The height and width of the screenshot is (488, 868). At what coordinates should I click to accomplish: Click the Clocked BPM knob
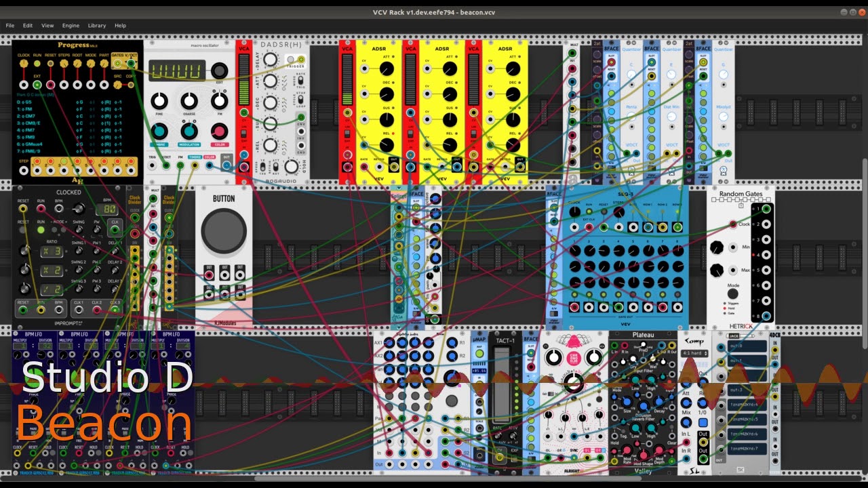pos(79,209)
